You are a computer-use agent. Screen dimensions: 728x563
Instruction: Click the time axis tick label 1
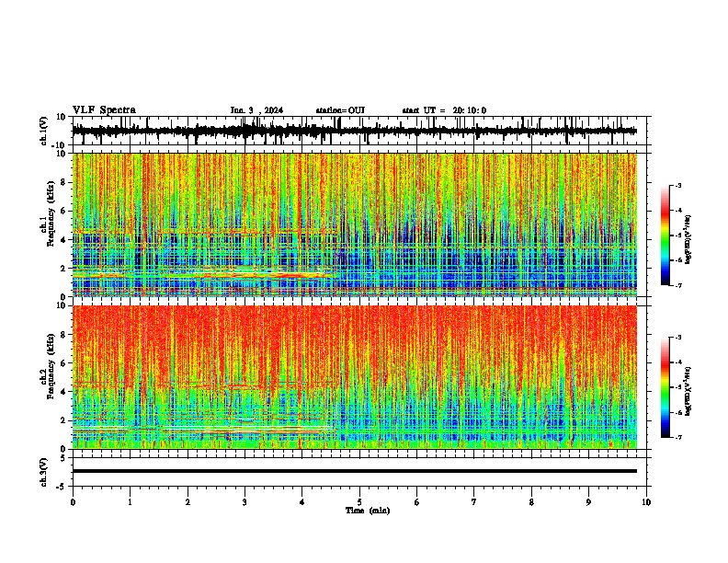(x=130, y=502)
